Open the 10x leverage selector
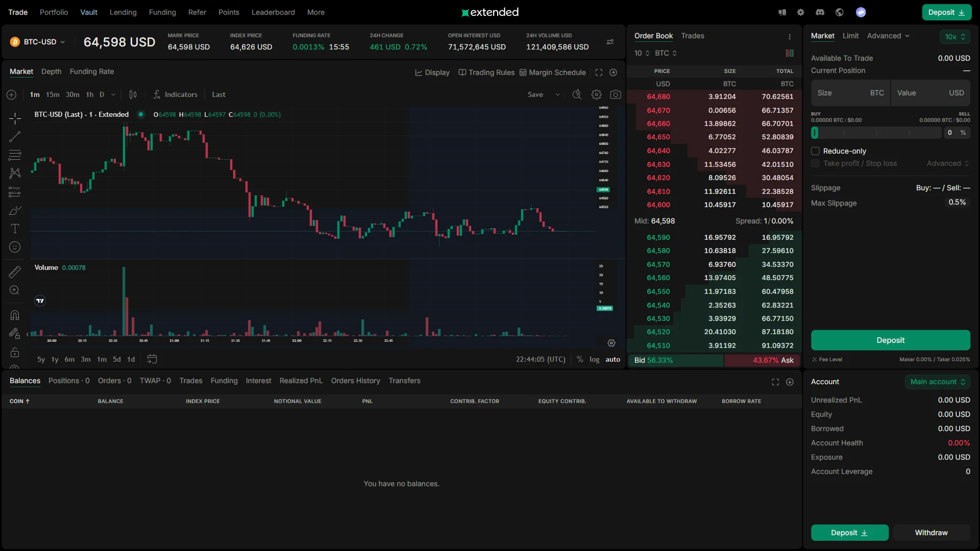This screenshot has height=551, width=980. pyautogui.click(x=955, y=37)
